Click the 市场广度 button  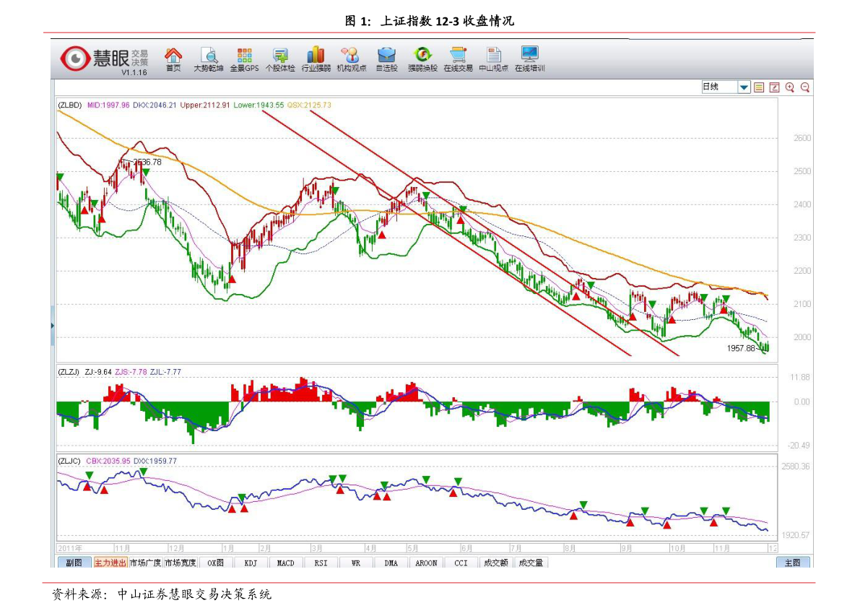point(145,563)
